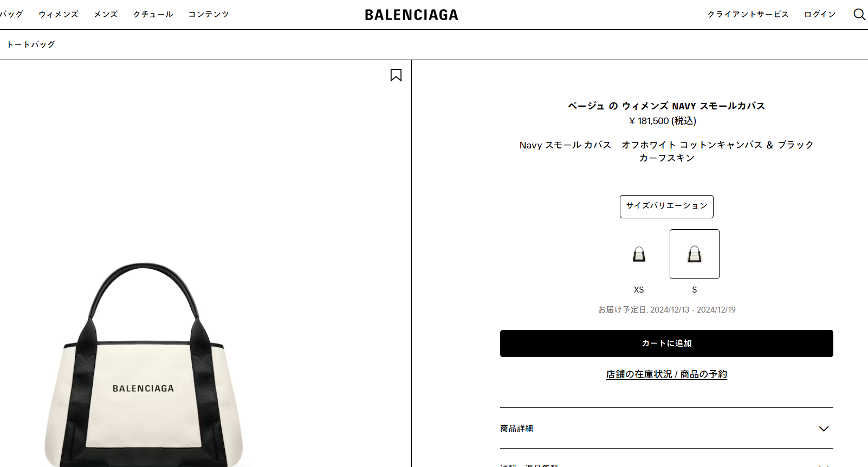Open the クチュール menu item
Screen dimensions: 868x467
click(153, 14)
